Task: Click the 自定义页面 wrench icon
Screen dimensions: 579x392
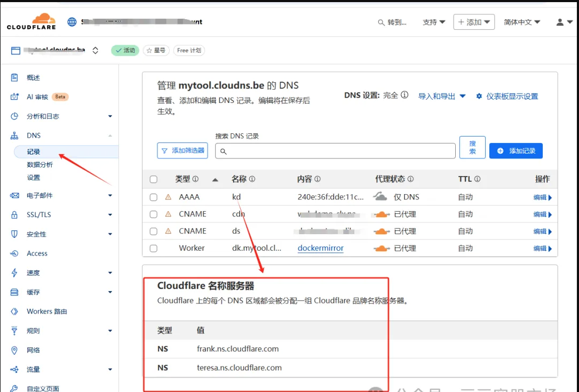Action: 14,388
